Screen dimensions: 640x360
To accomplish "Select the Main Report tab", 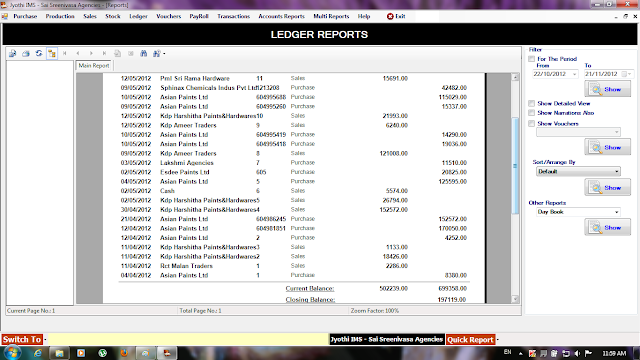I will click(94, 66).
